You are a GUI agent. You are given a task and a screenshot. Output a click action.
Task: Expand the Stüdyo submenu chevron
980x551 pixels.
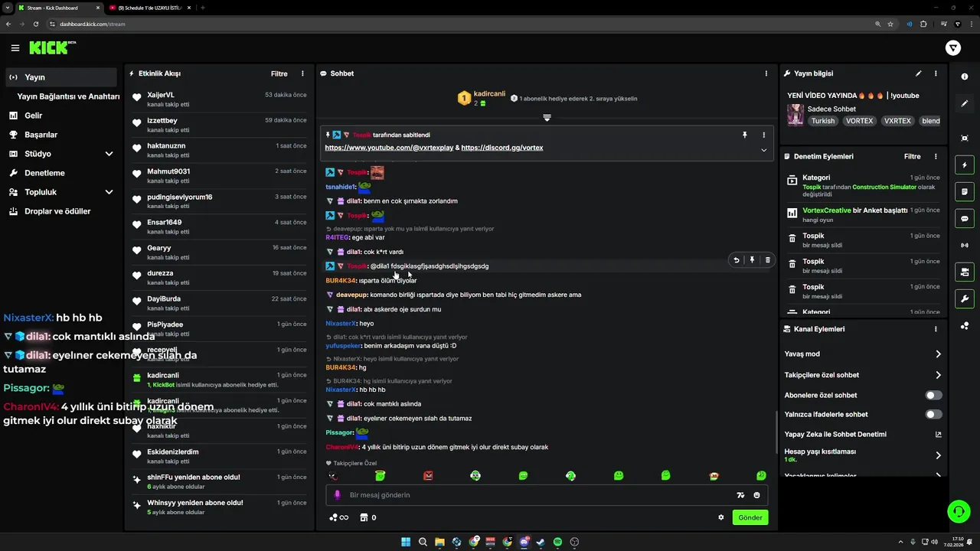coord(109,154)
